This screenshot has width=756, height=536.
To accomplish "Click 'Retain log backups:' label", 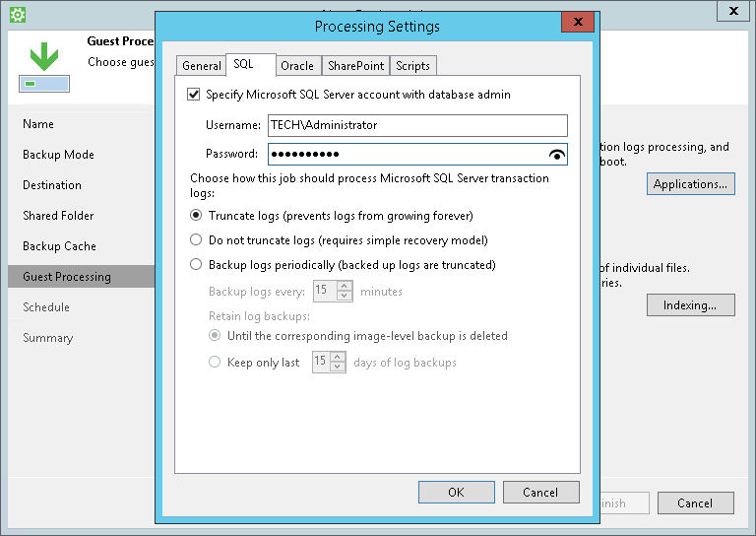I will coord(260,316).
